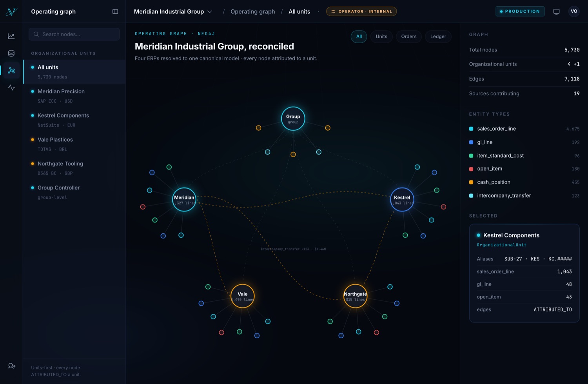
Task: Click Meridian Industrial Group, reconciled heading
Action: pyautogui.click(x=214, y=46)
